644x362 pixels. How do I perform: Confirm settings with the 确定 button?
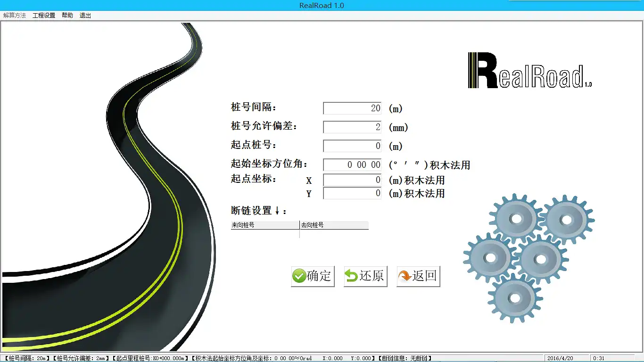pos(313,276)
